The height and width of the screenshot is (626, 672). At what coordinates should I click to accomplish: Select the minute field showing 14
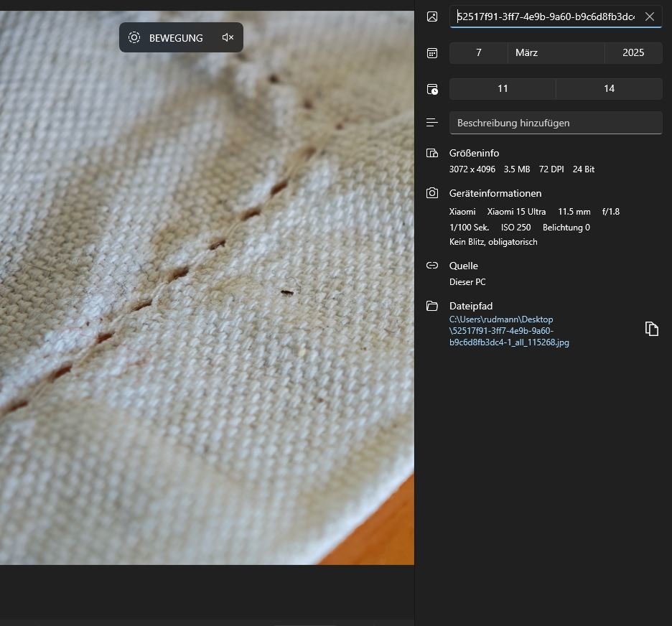pos(609,89)
